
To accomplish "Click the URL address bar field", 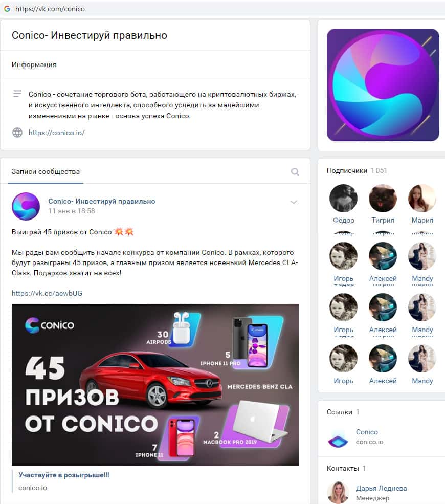I will [225, 9].
